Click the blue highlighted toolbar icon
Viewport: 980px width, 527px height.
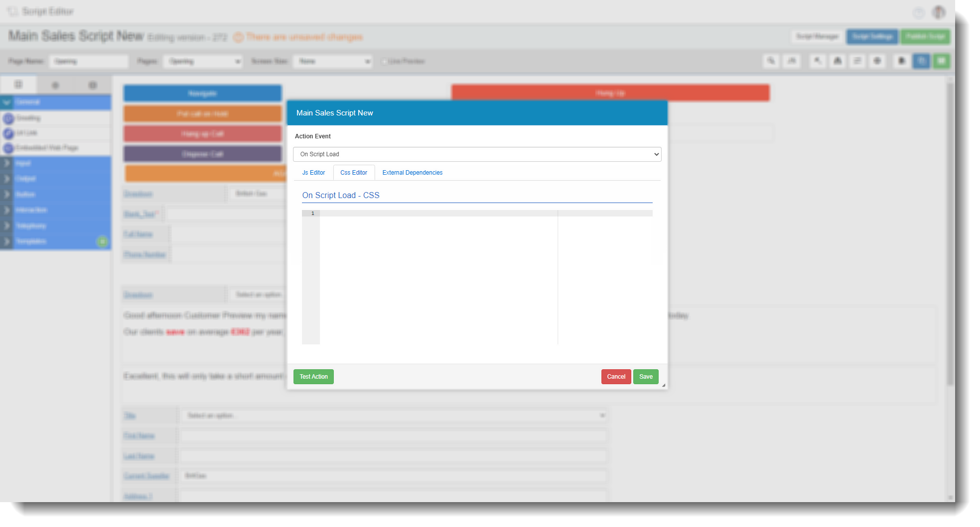(921, 61)
